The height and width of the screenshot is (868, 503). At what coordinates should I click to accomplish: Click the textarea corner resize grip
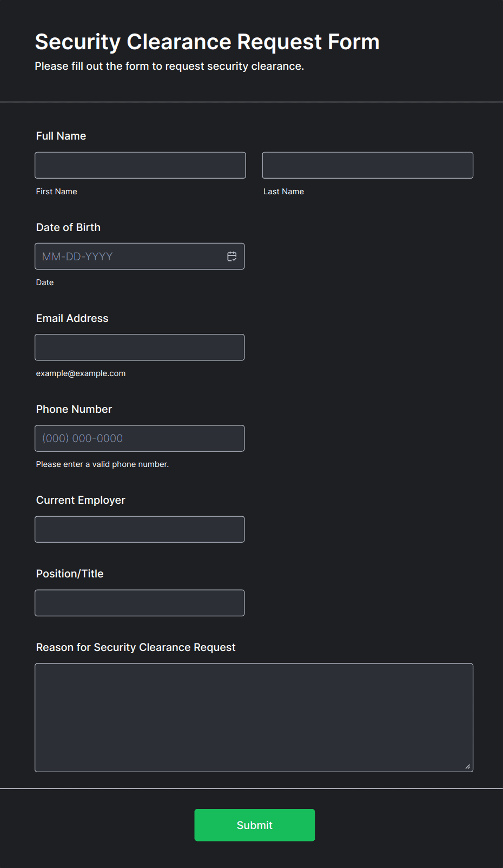tap(468, 766)
